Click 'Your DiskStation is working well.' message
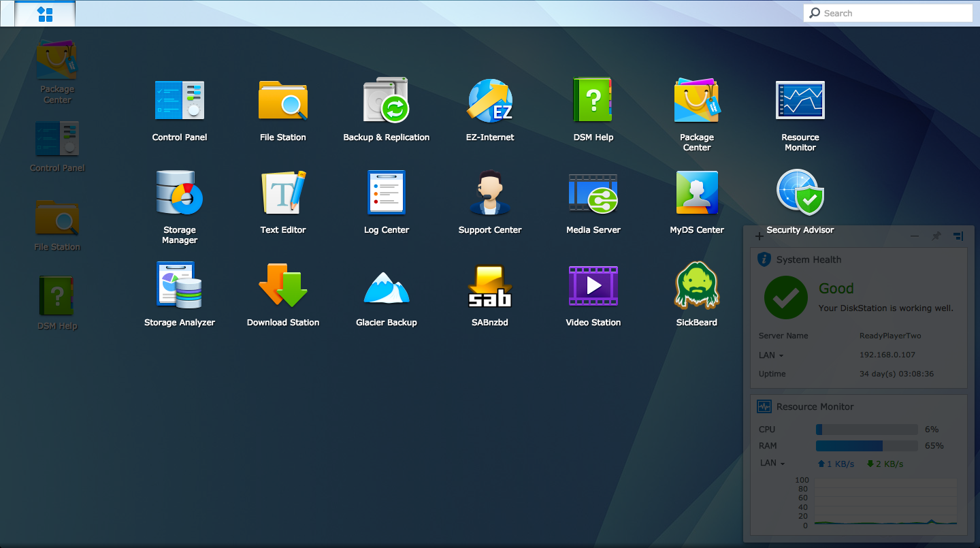The height and width of the screenshot is (548, 980). [x=885, y=308]
